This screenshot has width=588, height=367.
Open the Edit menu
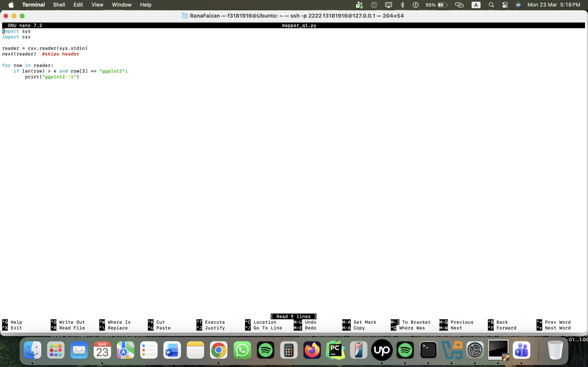point(78,5)
